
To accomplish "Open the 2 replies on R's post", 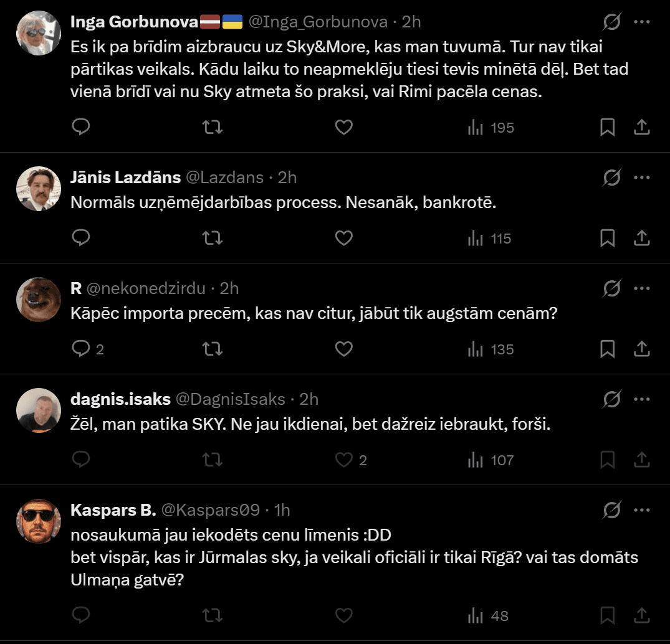I will (x=88, y=349).
